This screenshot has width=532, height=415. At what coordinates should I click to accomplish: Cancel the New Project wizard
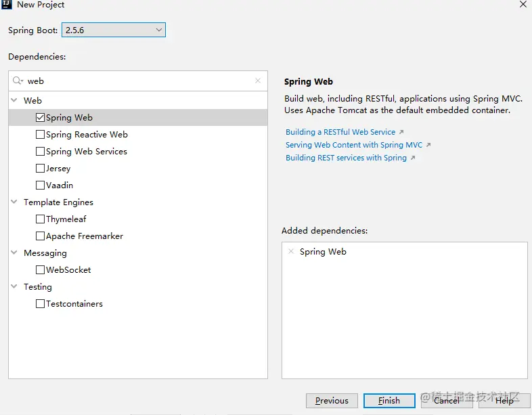447,401
